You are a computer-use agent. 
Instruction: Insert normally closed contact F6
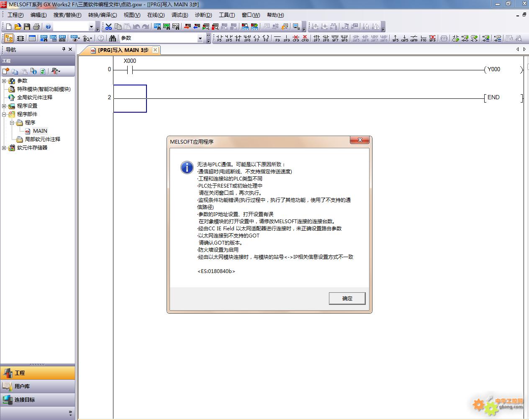click(x=238, y=38)
